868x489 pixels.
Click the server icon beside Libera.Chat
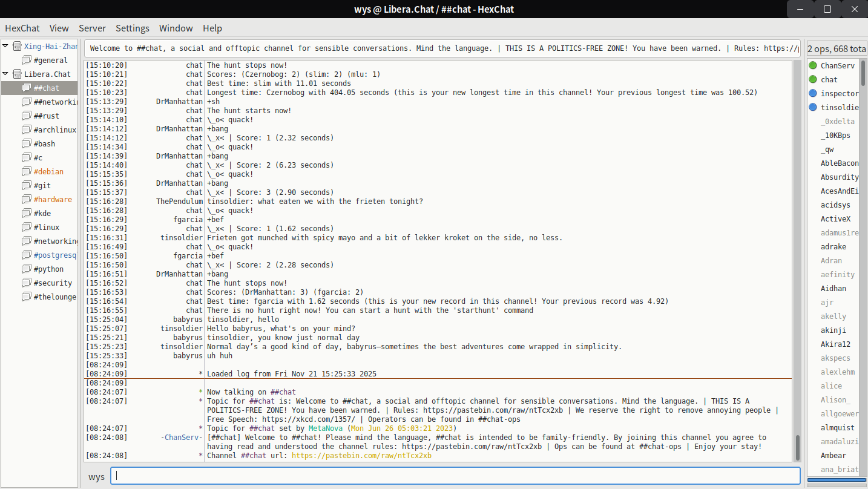(x=17, y=74)
